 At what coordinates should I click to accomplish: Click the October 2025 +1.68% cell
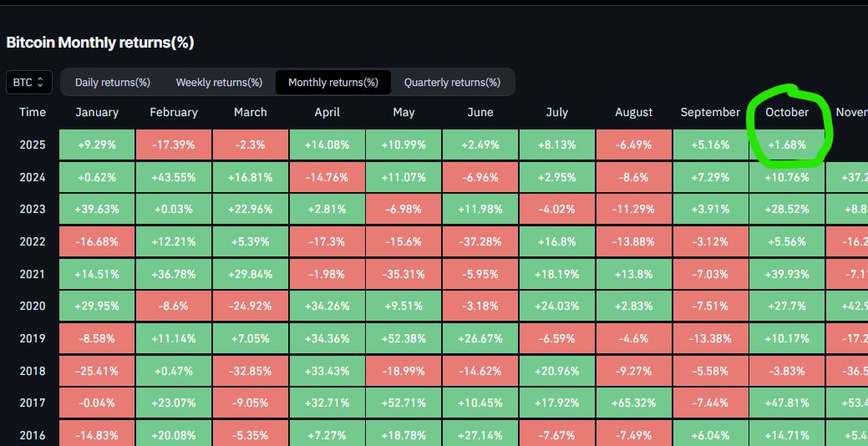pos(787,144)
